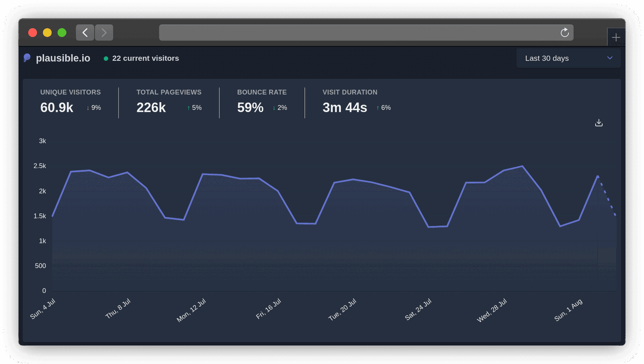Click the plausible.io site name

pyautogui.click(x=63, y=58)
